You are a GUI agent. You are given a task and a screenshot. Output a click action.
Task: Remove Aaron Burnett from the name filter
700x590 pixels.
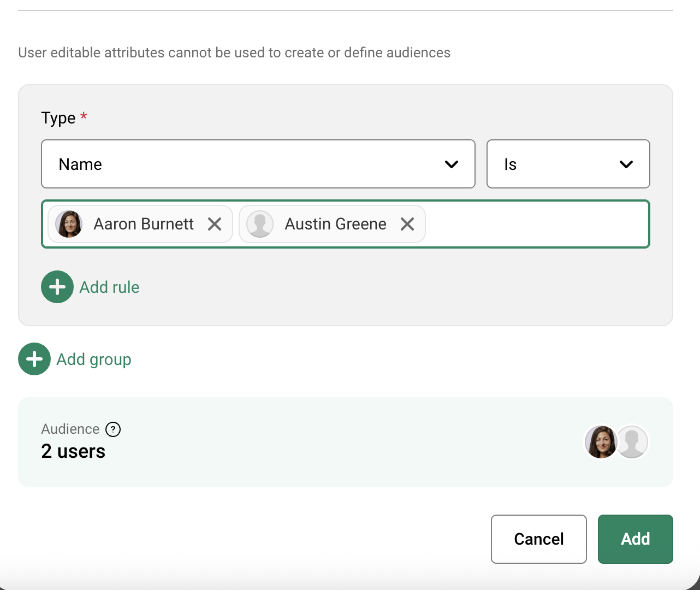[x=215, y=224]
